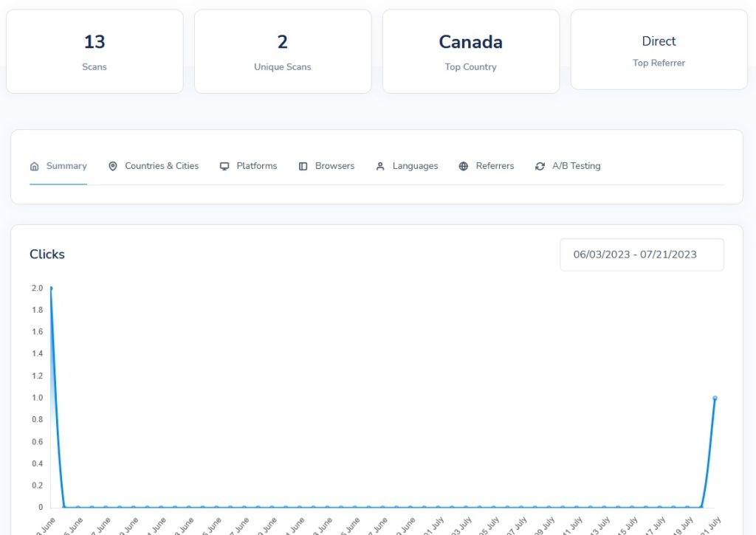Image resolution: width=756 pixels, height=535 pixels.
Task: Click the 13 Scans stat card
Action: (x=94, y=51)
